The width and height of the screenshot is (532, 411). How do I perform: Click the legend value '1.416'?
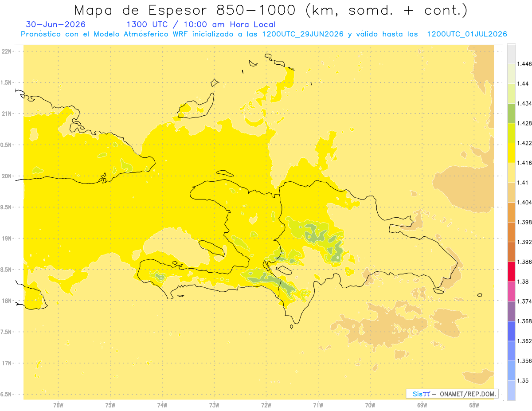524,163
